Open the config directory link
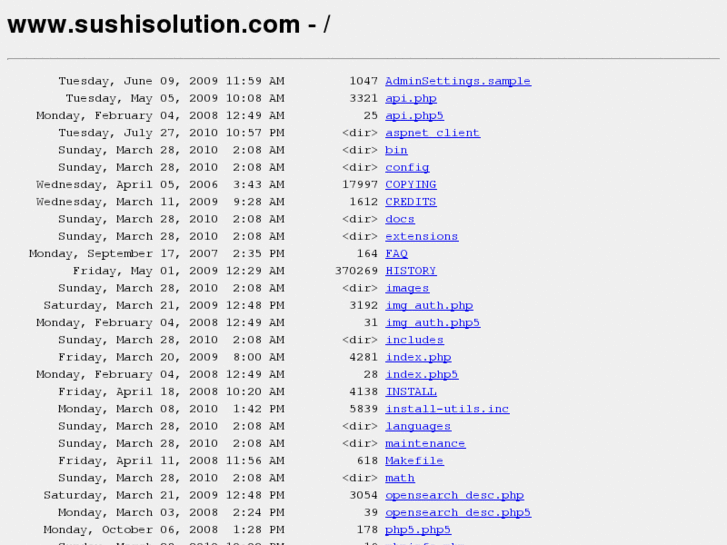 407,167
